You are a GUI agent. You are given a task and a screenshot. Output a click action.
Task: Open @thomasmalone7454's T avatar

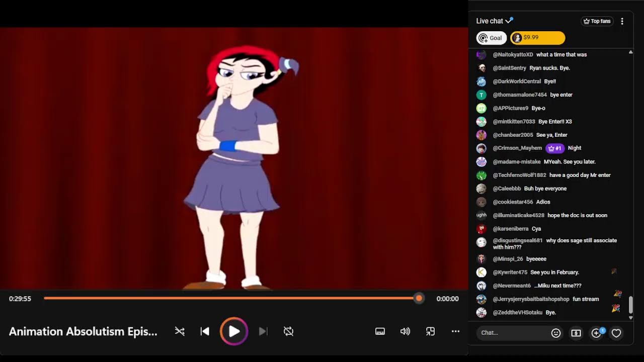[x=481, y=95]
